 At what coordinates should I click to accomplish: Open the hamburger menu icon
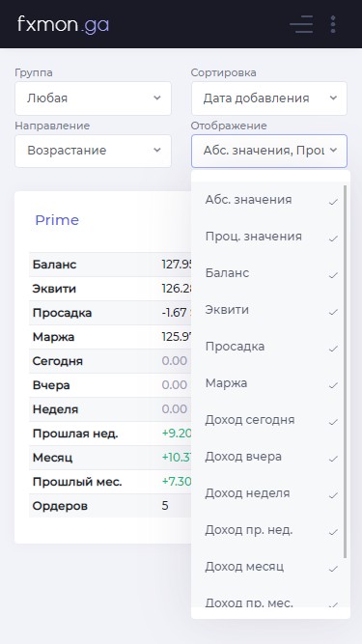301,24
